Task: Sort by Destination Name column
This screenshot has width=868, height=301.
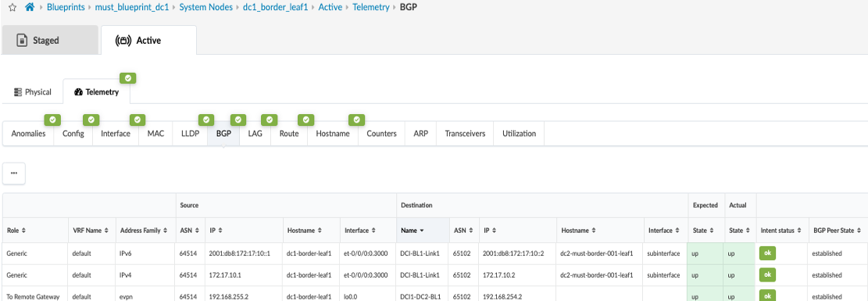Action: coord(412,230)
